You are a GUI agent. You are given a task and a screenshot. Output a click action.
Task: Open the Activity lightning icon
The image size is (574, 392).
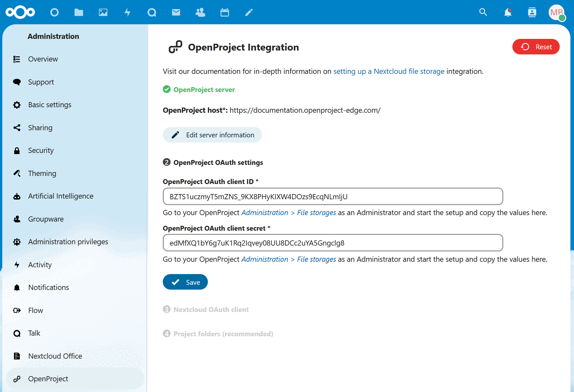coord(128,12)
